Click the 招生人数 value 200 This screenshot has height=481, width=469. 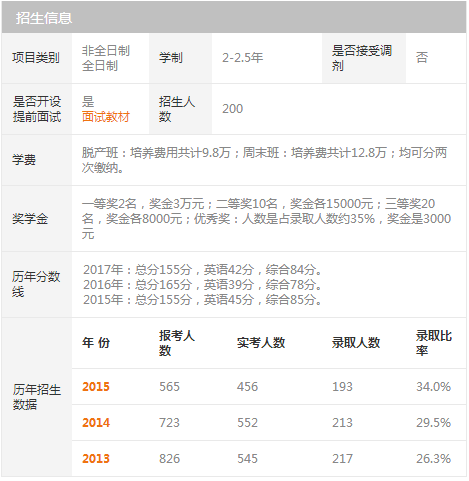(232, 109)
